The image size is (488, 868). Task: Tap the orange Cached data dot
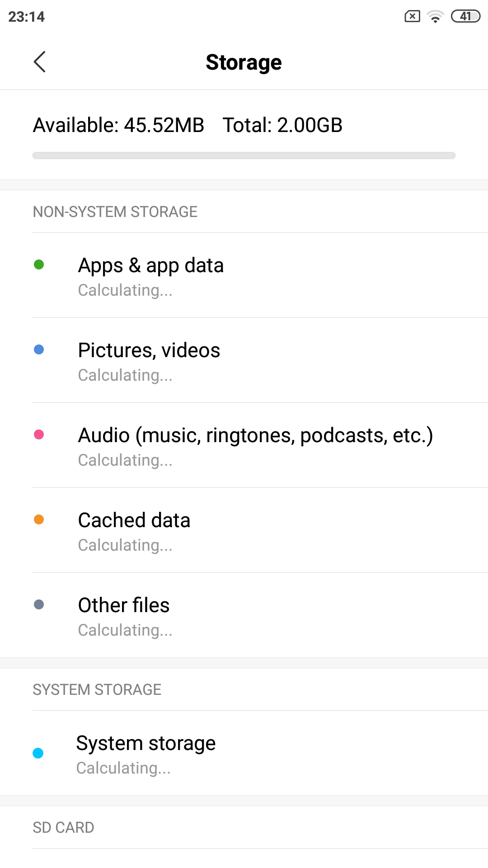pyautogui.click(x=39, y=519)
